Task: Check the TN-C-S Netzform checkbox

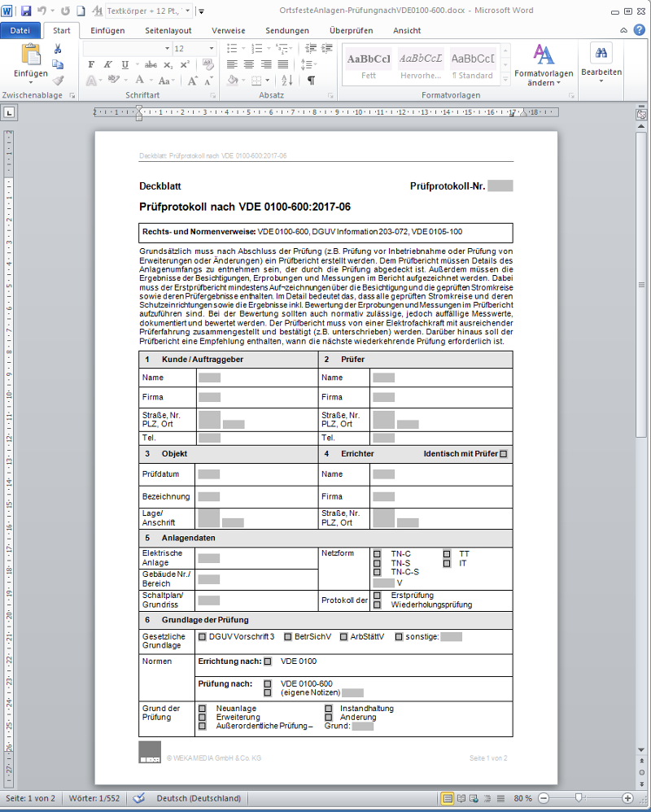Action: tap(377, 572)
